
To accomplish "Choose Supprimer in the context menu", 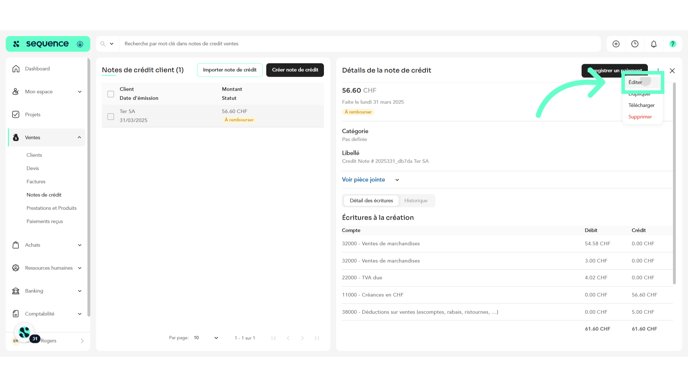I will tap(640, 117).
